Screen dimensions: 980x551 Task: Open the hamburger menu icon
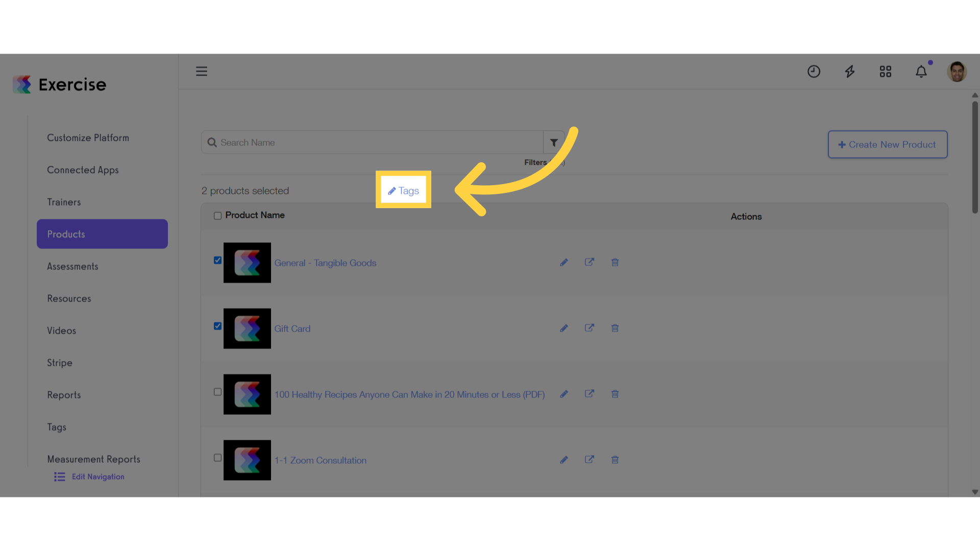click(x=202, y=71)
